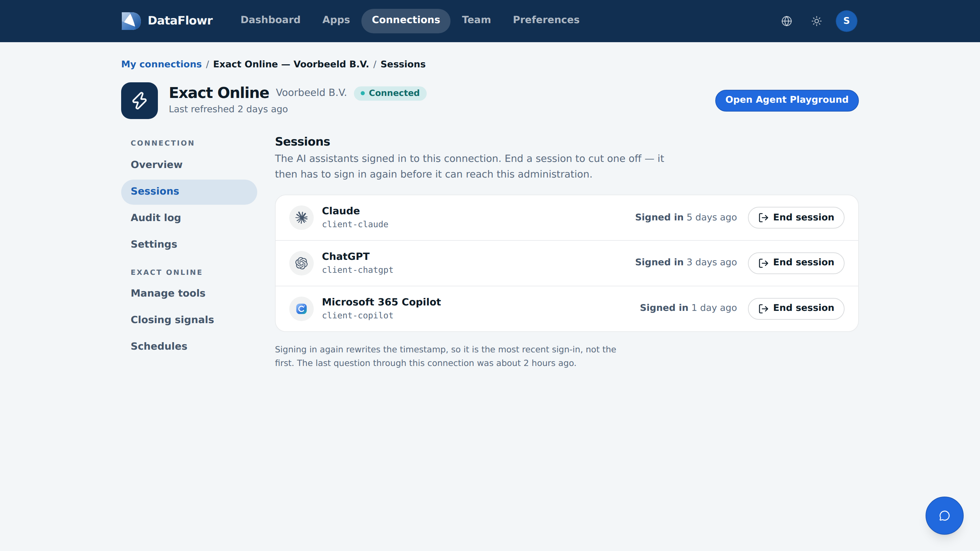Click the 'Signed in 5 days ago' timestamp
This screenshot has height=551, width=980.
(x=686, y=218)
